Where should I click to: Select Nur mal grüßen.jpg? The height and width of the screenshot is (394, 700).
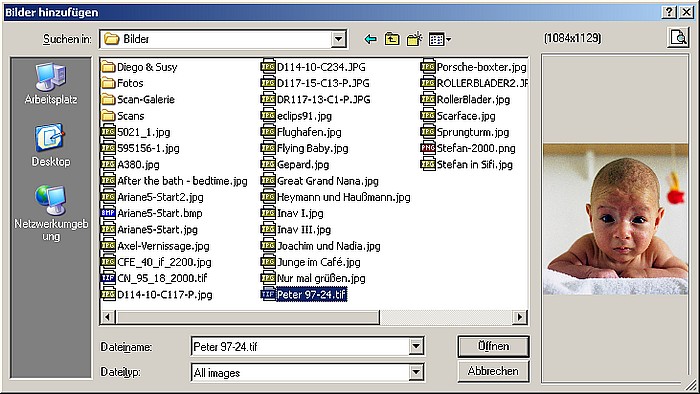coord(313,278)
